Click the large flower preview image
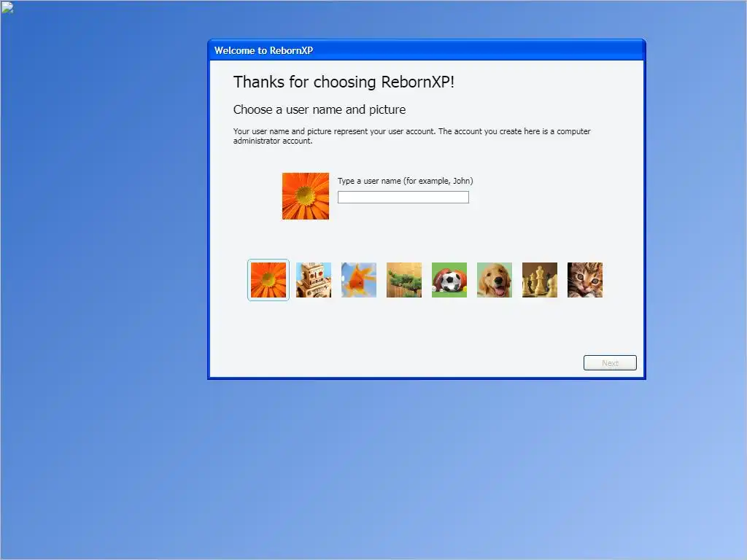This screenshot has width=747, height=560. click(x=306, y=196)
